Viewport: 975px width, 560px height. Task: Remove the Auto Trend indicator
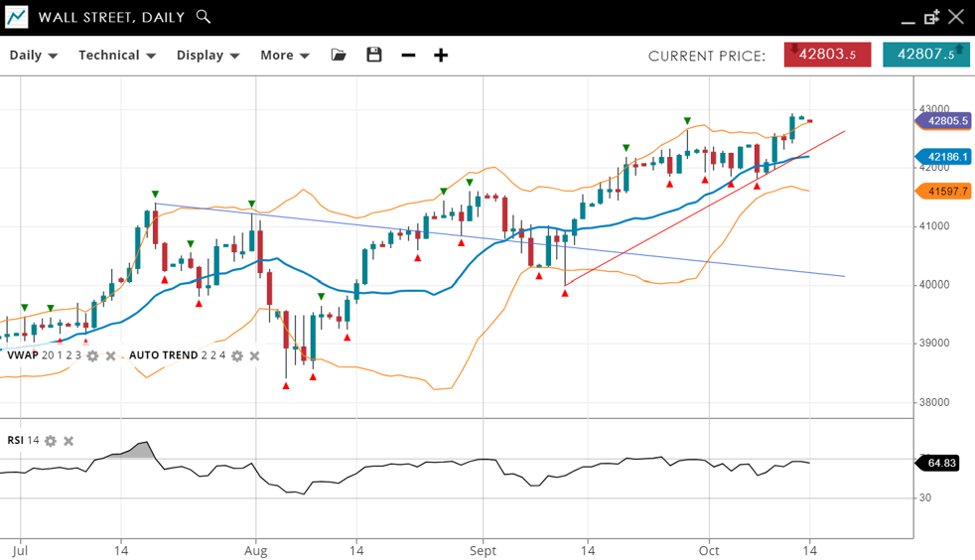[x=255, y=355]
